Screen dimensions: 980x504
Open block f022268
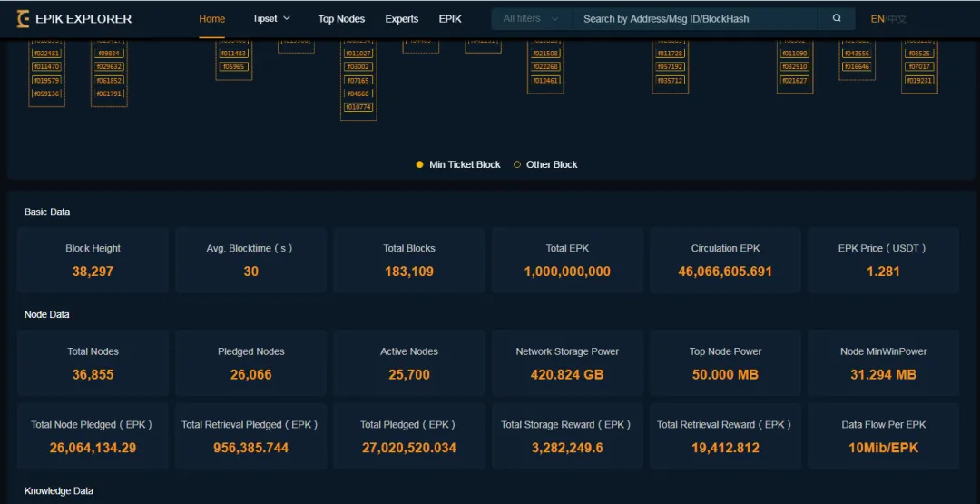click(x=545, y=66)
